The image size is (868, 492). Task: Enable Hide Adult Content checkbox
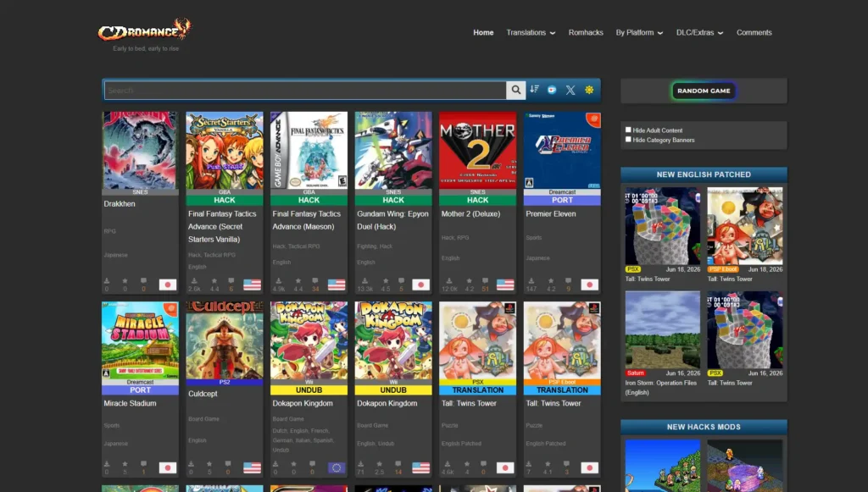tap(628, 130)
